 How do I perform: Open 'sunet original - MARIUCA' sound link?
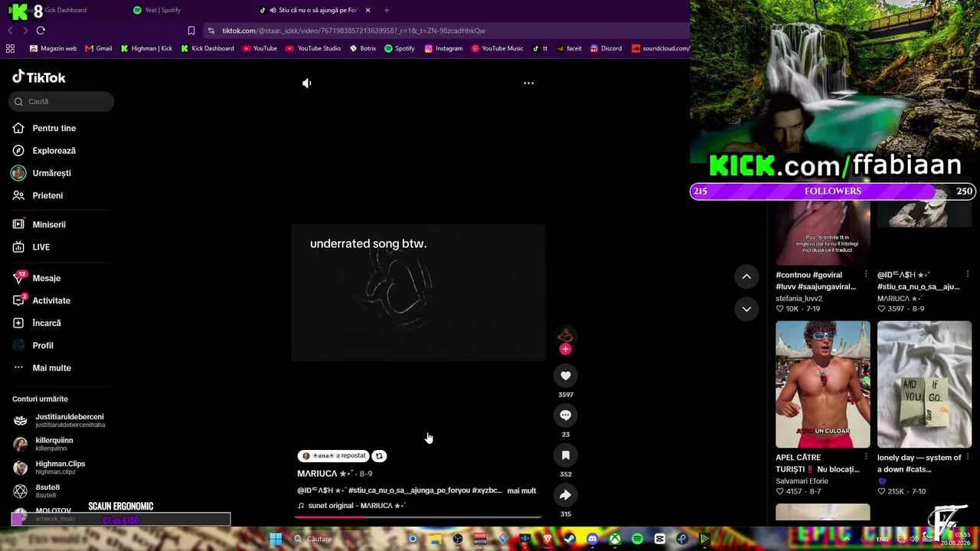coord(351,506)
